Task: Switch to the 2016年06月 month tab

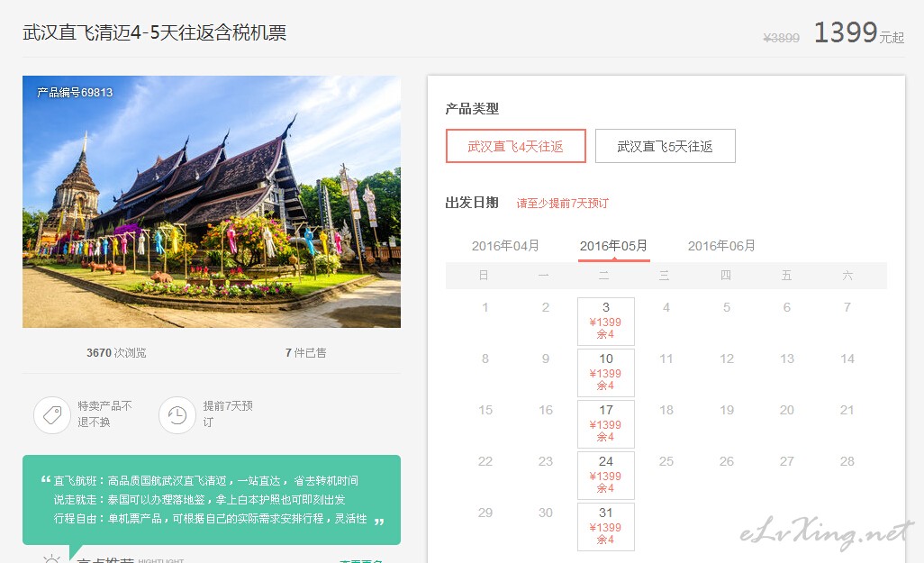Action: coord(722,246)
